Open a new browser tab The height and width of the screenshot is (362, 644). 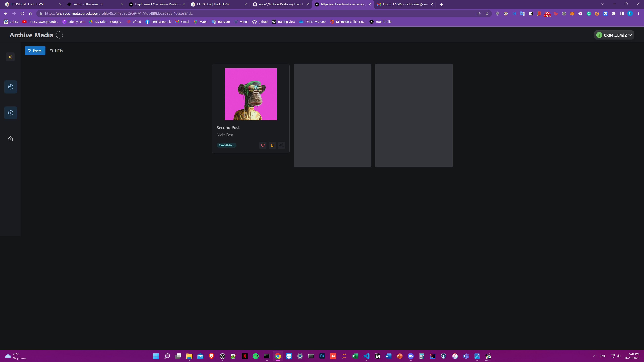click(442, 4)
